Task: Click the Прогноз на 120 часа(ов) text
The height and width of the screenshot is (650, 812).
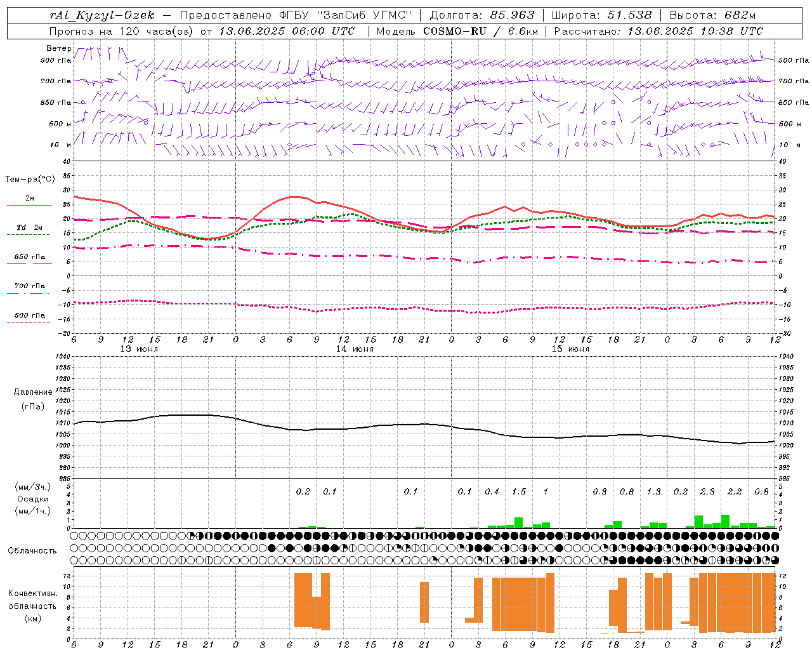Action: click(x=122, y=31)
